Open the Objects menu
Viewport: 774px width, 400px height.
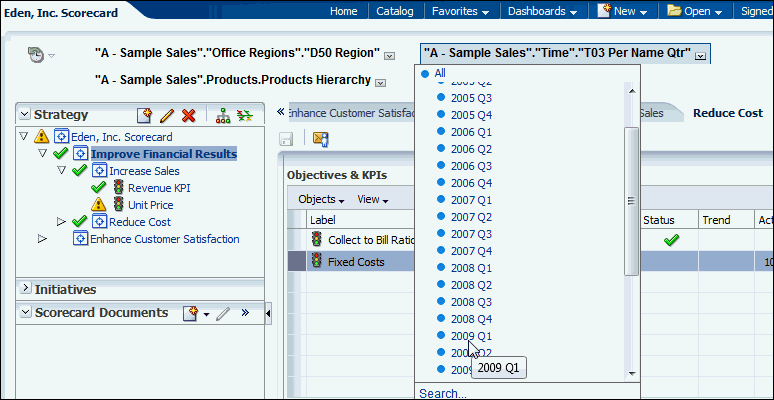pyautogui.click(x=321, y=200)
